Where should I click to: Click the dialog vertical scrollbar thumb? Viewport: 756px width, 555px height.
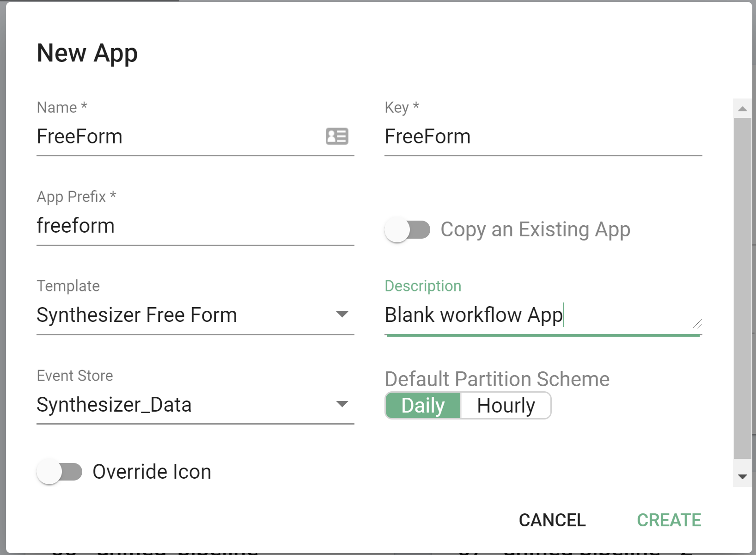pos(743,287)
